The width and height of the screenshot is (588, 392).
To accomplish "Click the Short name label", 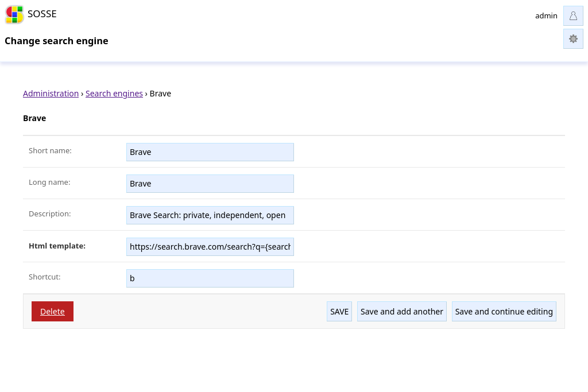I will tap(51, 150).
